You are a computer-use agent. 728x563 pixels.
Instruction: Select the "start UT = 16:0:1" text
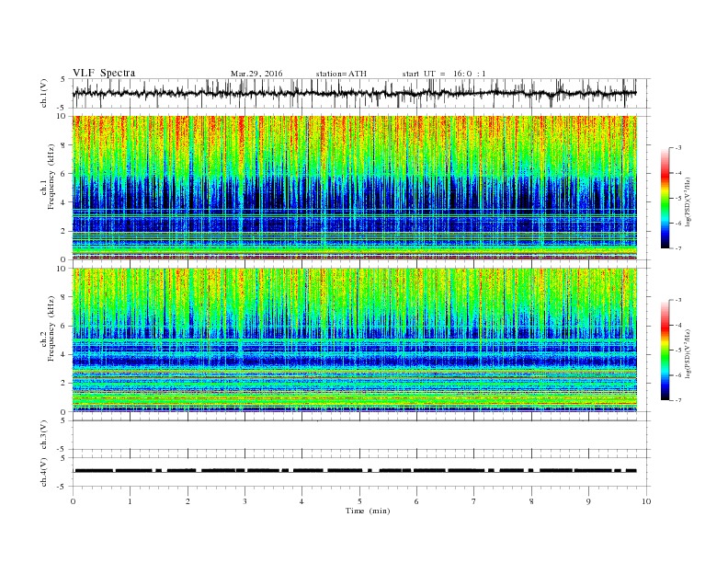(444, 74)
